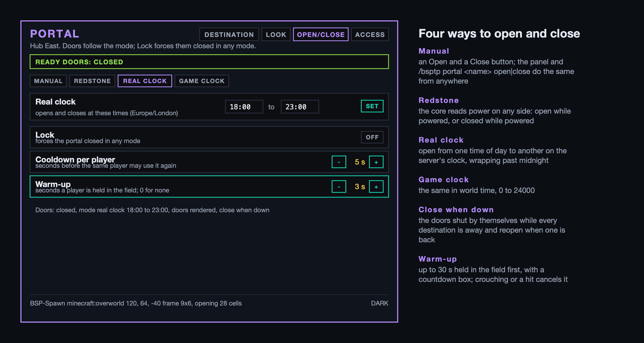Click the SET button for real clock
644x343 pixels.
pos(372,106)
